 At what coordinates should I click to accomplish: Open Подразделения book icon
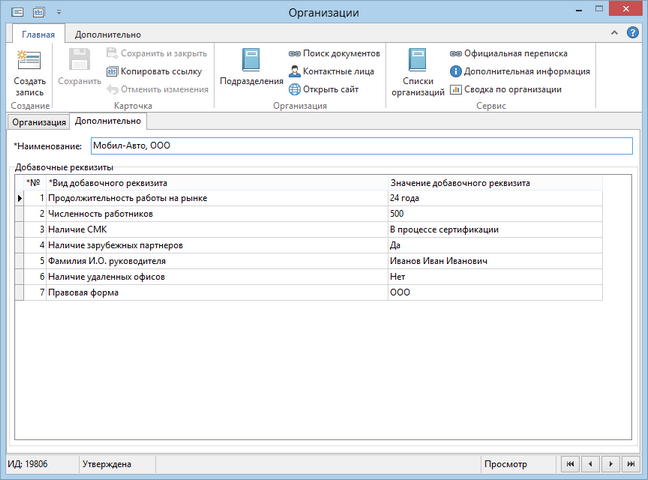click(251, 60)
